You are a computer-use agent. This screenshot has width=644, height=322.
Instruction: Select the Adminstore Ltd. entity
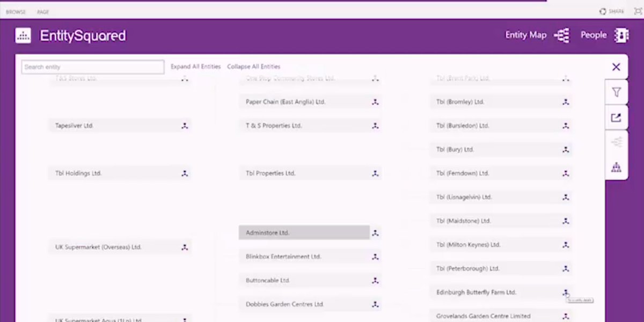pyautogui.click(x=304, y=233)
